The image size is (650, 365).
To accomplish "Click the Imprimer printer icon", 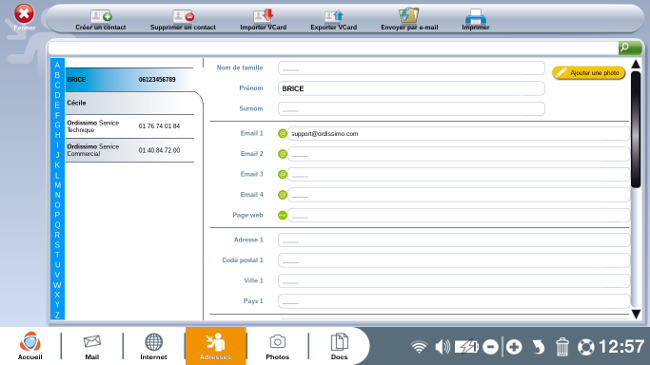I will pos(475,16).
